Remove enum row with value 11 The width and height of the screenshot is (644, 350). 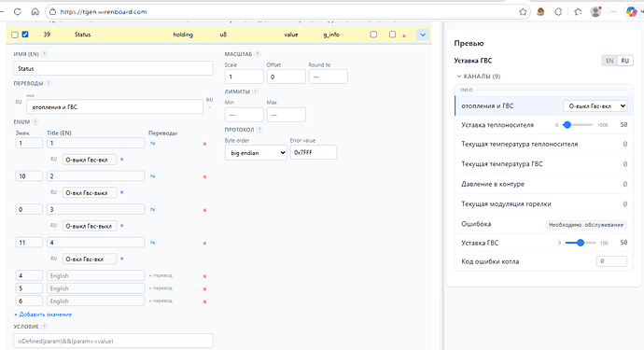click(204, 244)
